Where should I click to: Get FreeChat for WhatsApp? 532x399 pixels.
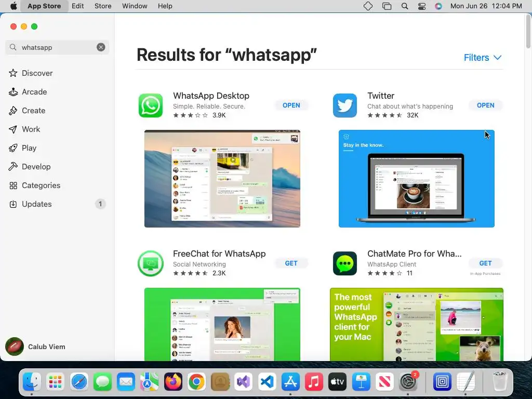click(x=291, y=263)
